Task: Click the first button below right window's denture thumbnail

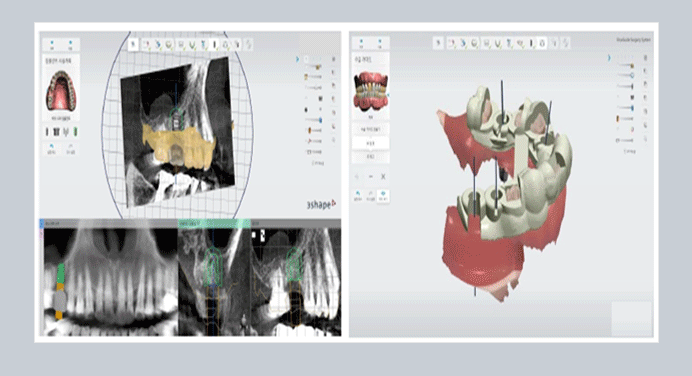Action: click(x=371, y=129)
